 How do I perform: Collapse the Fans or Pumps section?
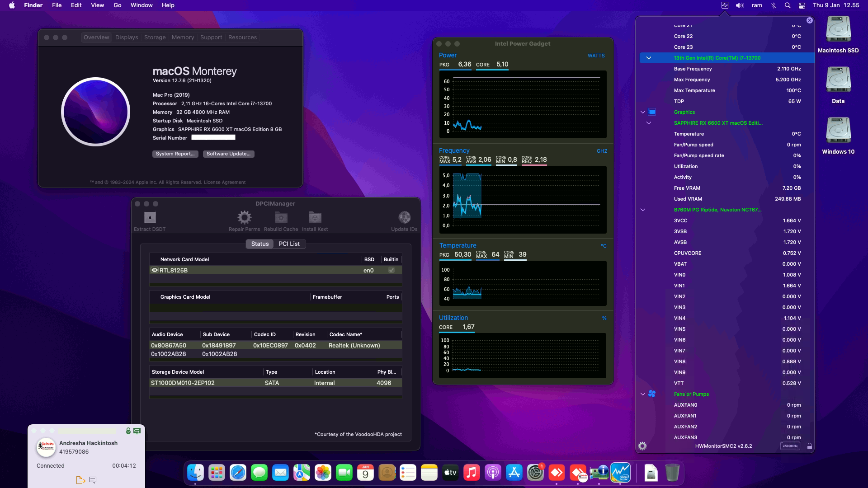coord(643,394)
